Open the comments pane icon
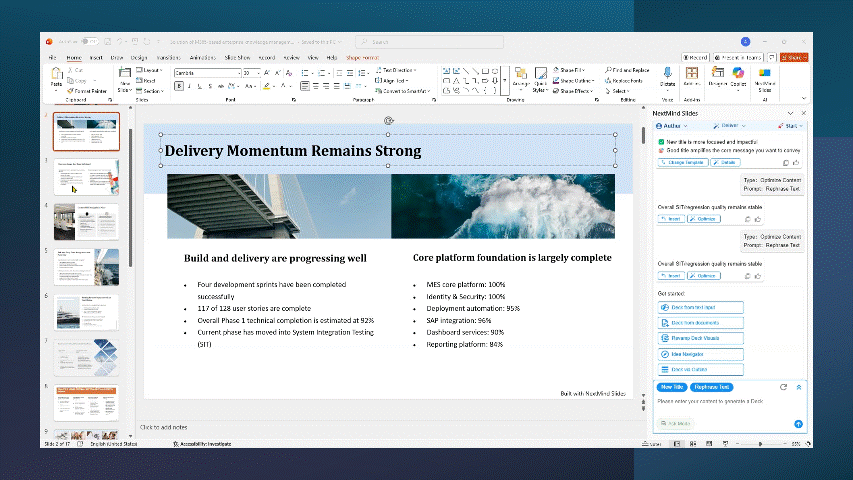Image resolution: width=853 pixels, height=480 pixels. [771, 57]
